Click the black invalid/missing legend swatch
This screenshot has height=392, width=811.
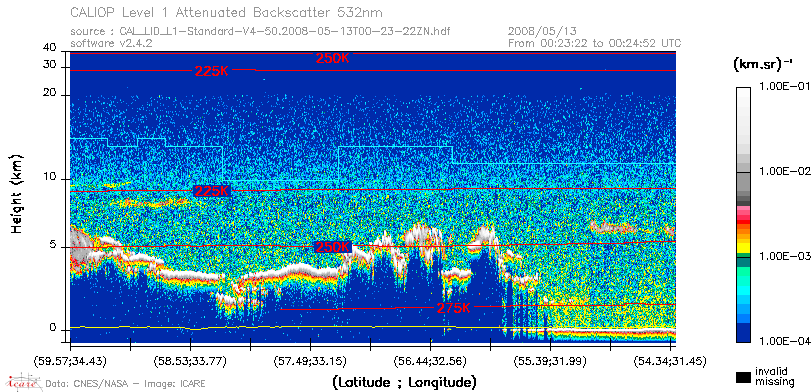pyautogui.click(x=744, y=378)
